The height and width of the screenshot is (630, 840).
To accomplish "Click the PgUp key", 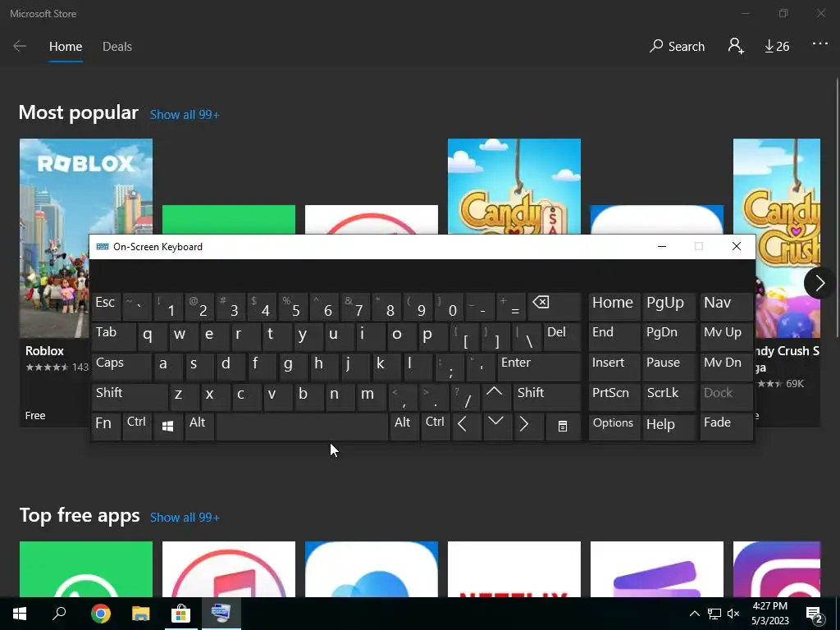I will click(669, 307).
